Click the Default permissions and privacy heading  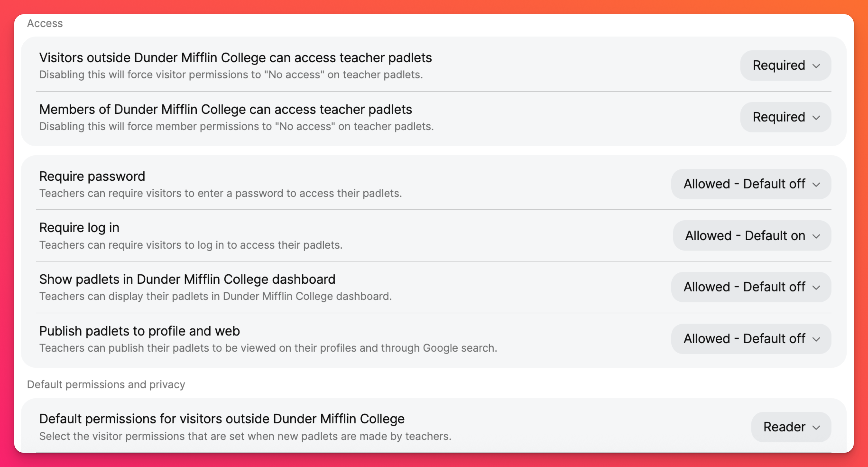click(x=106, y=384)
